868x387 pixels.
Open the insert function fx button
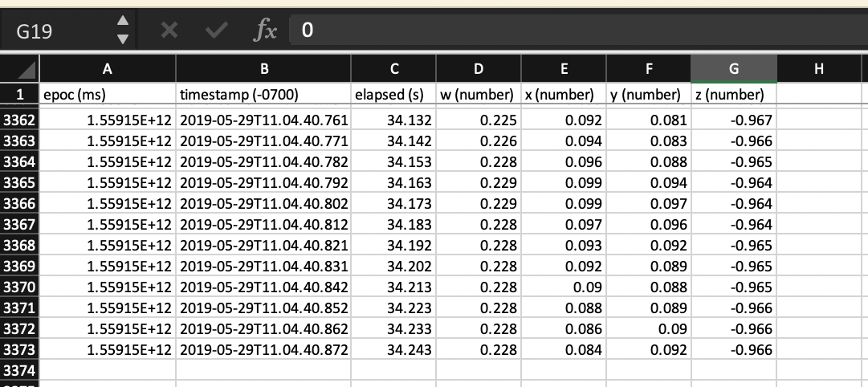click(265, 31)
